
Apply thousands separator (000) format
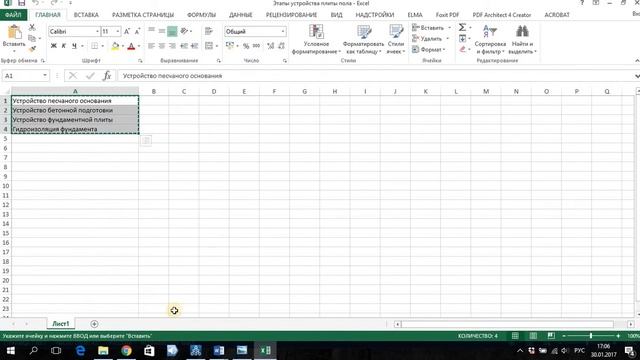coord(256,46)
